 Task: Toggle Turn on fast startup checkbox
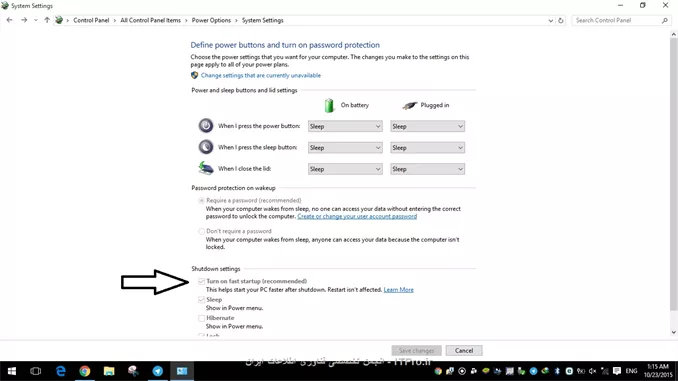click(x=201, y=281)
